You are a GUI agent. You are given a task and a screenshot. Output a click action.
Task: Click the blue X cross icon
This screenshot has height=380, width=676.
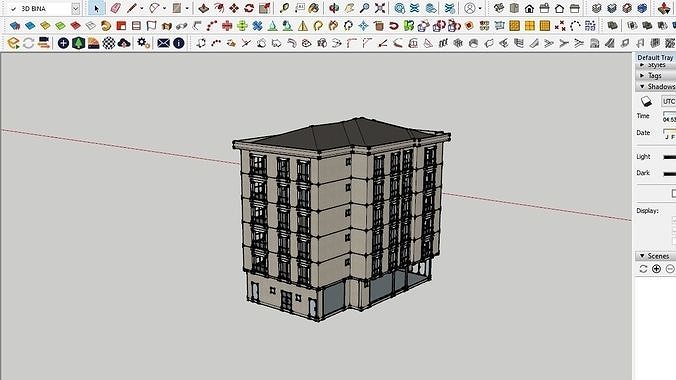click(257, 26)
